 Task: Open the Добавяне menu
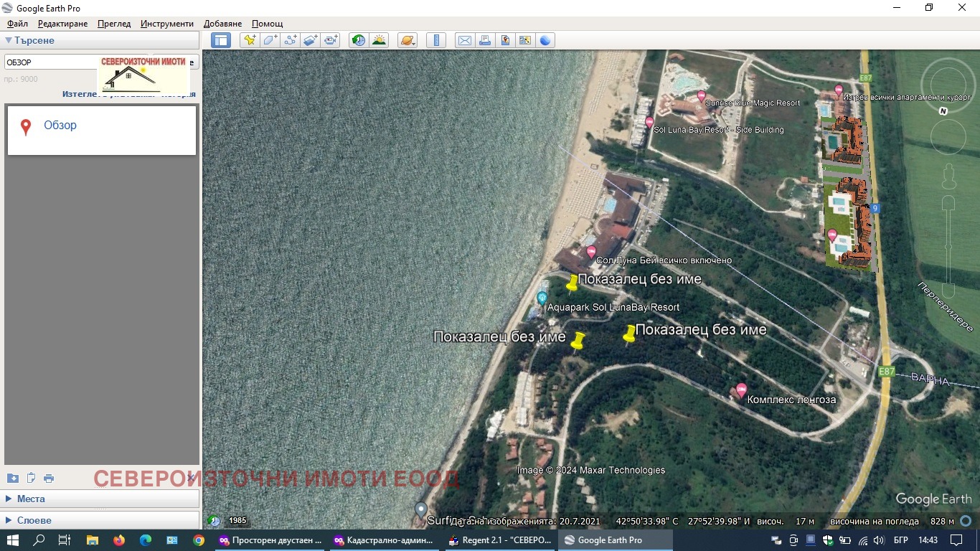222,24
